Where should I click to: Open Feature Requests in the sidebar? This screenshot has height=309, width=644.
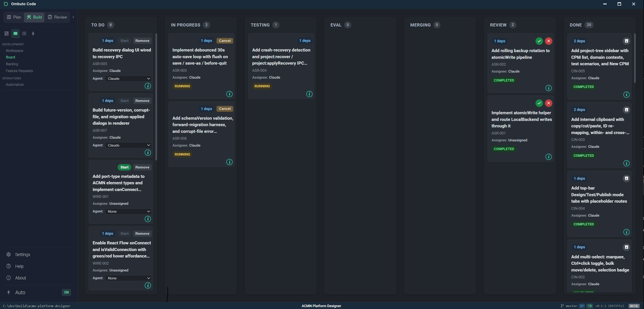pos(19,71)
